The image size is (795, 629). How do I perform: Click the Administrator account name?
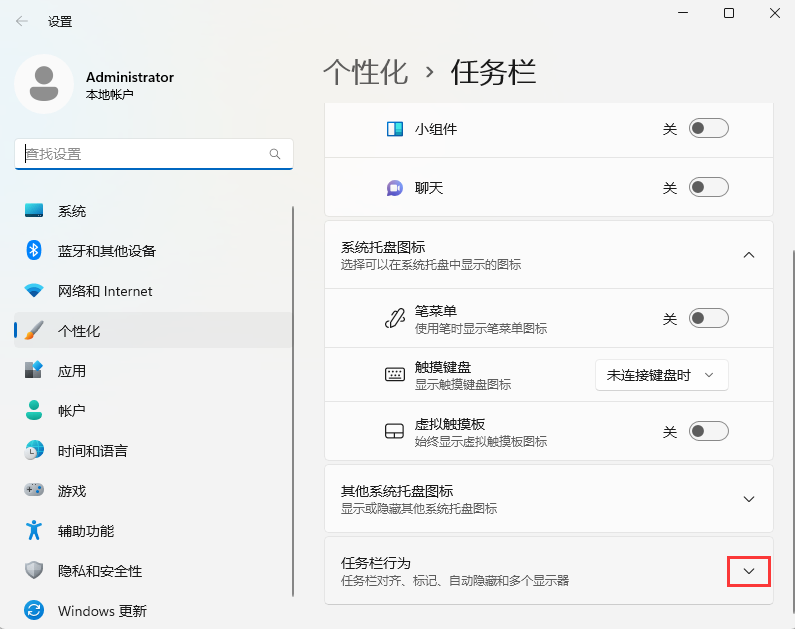130,77
